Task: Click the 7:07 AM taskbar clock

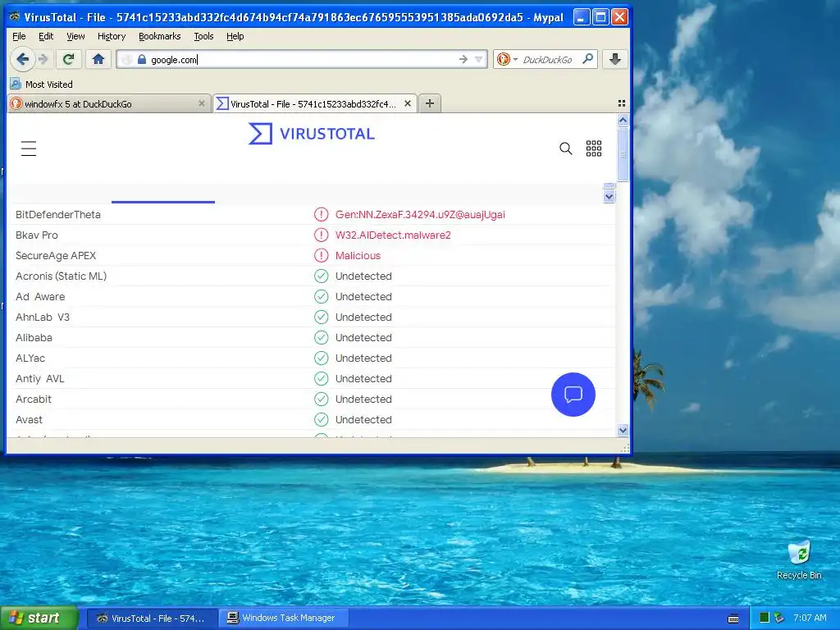Action: pyautogui.click(x=810, y=618)
